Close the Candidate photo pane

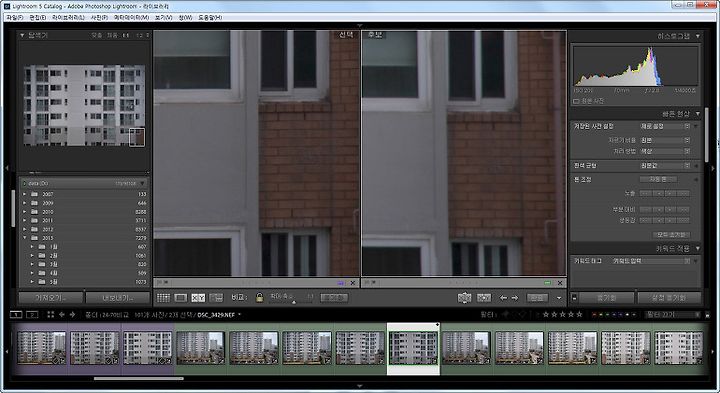pos(560,283)
